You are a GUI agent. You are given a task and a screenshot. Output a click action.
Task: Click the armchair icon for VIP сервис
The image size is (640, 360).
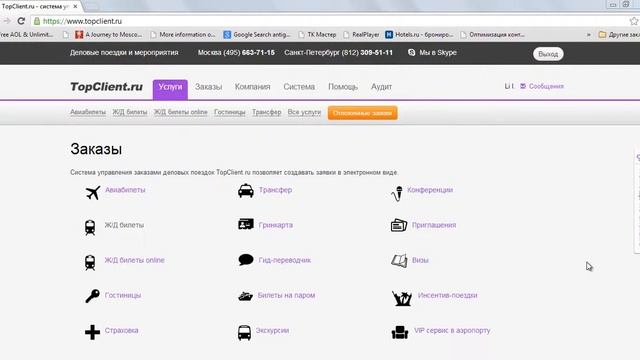point(400,332)
